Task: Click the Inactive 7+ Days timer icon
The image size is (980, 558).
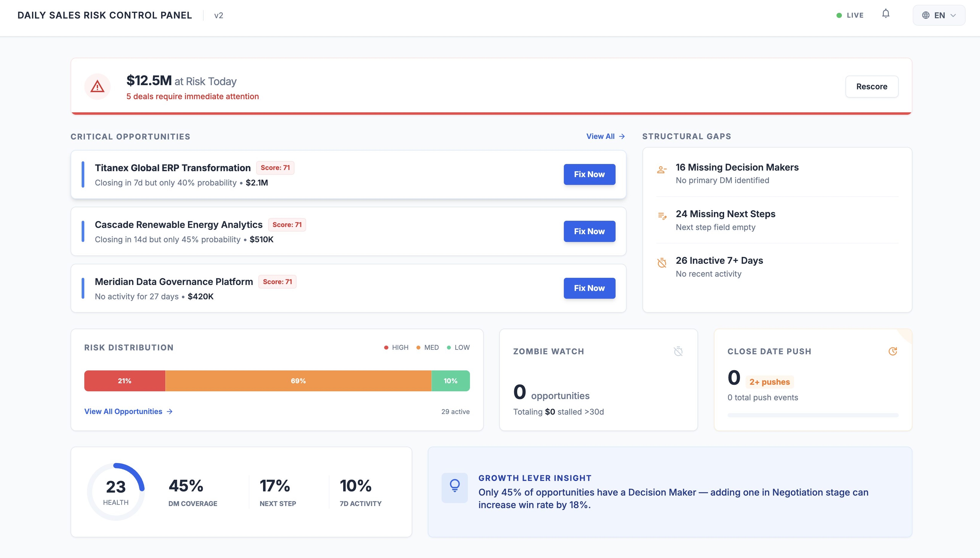Action: (x=661, y=263)
